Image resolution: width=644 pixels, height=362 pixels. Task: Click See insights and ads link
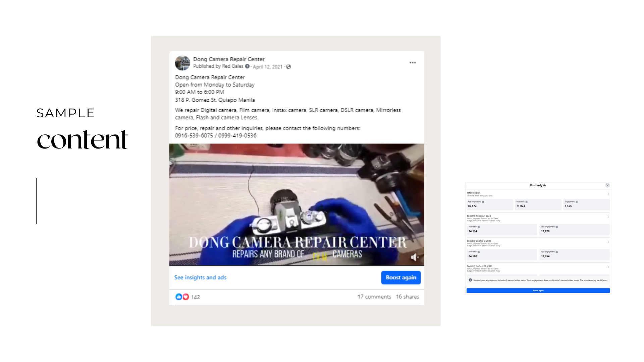tap(200, 278)
